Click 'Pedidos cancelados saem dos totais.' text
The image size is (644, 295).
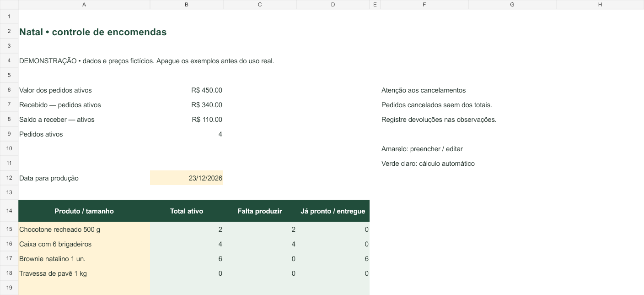437,105
